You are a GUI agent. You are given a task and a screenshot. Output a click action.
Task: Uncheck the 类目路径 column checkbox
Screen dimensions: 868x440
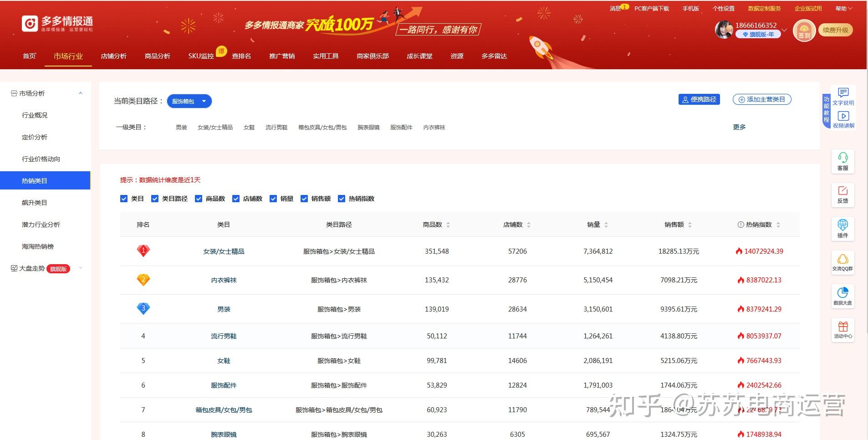155,199
